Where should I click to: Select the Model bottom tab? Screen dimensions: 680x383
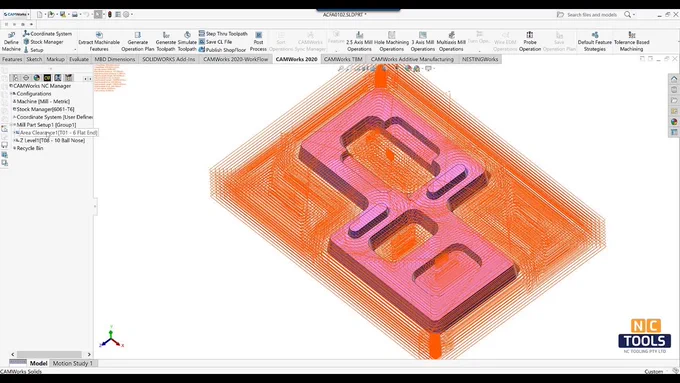(38, 363)
